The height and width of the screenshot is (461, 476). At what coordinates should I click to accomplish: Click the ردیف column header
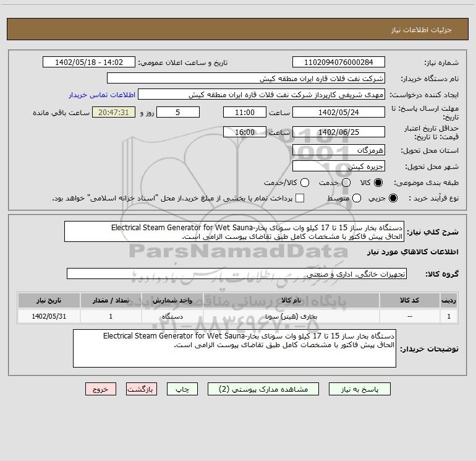449,300
